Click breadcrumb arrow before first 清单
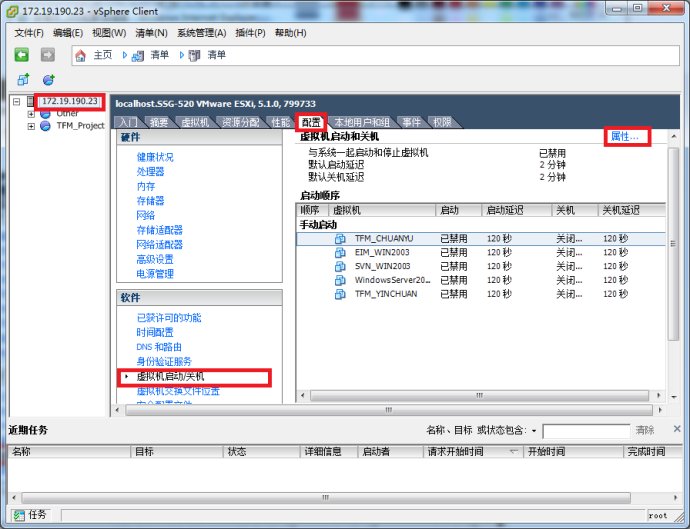This screenshot has height=529, width=690. pos(125,55)
